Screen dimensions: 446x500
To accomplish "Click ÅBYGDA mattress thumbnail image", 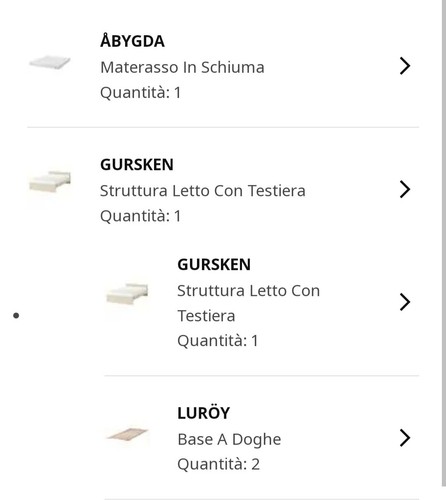I will click(x=50, y=63).
